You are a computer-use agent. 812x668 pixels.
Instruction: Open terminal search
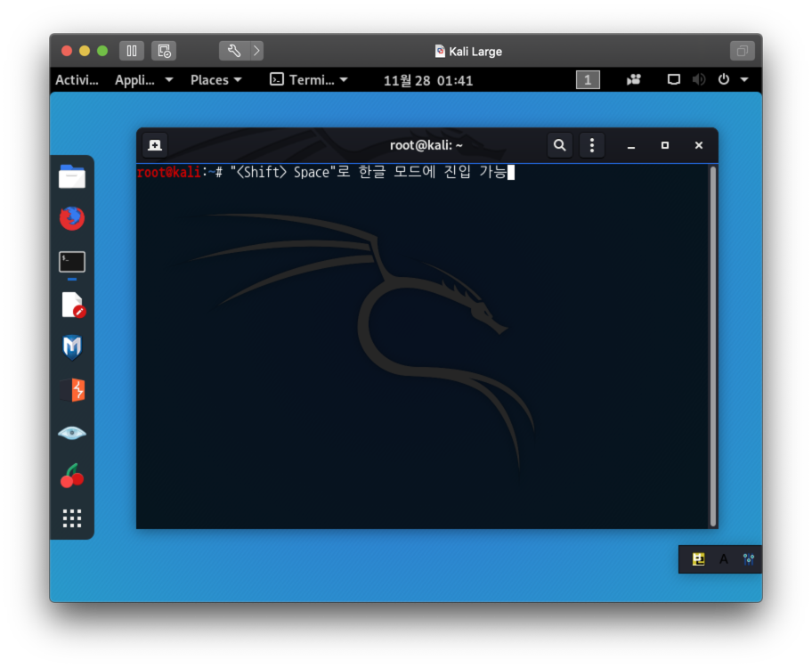pyautogui.click(x=559, y=145)
